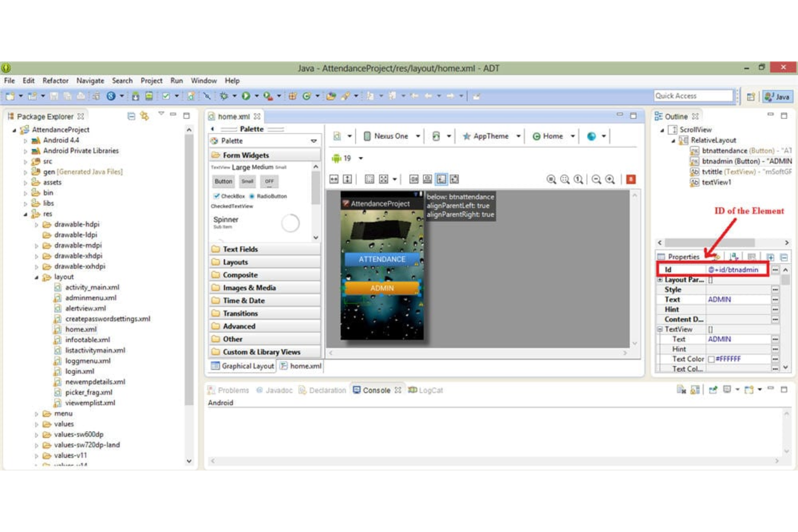Viewport: 798px width, 532px height.
Task: Click the Debug bug icon in toolbar
Action: (x=224, y=96)
